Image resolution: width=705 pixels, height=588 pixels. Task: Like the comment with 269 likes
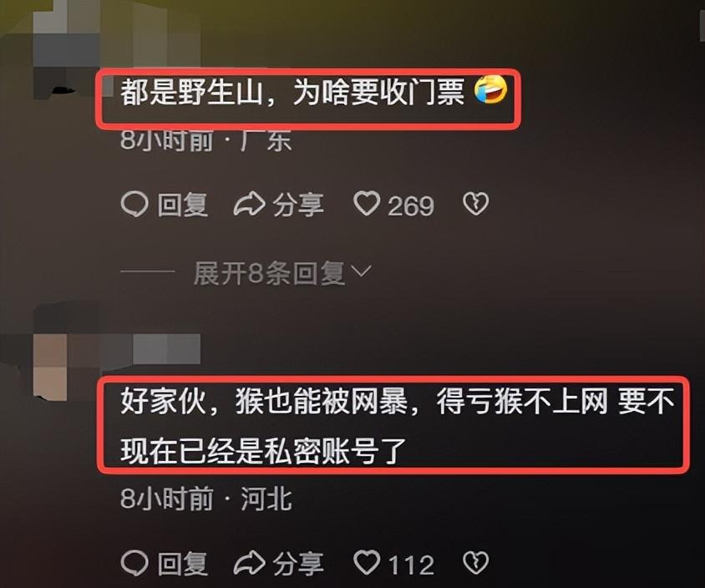[x=367, y=204]
